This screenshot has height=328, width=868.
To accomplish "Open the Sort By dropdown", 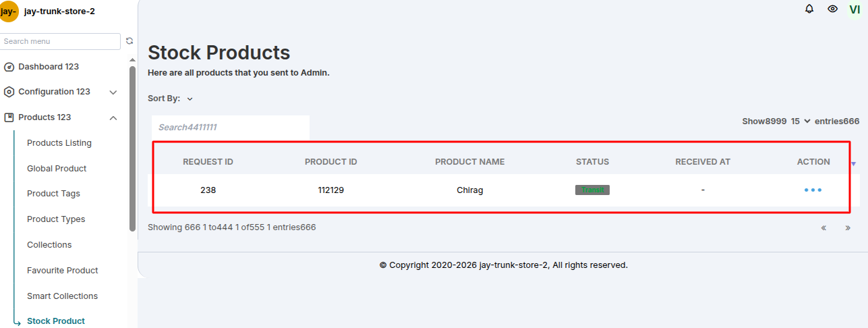I will pos(171,99).
